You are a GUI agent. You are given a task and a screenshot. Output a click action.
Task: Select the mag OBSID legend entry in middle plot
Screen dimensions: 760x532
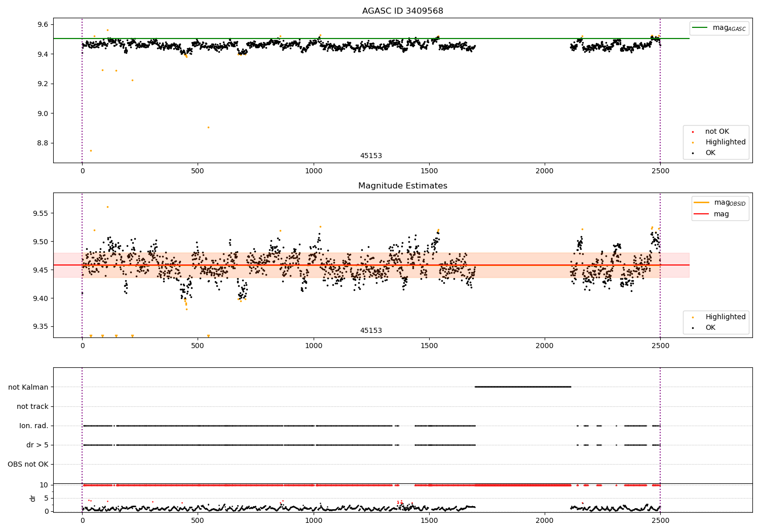point(720,203)
